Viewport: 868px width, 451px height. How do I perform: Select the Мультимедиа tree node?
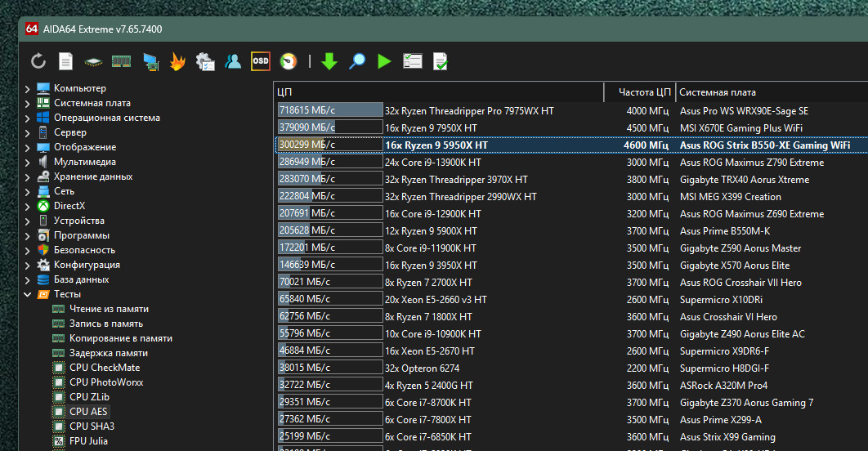click(x=85, y=162)
